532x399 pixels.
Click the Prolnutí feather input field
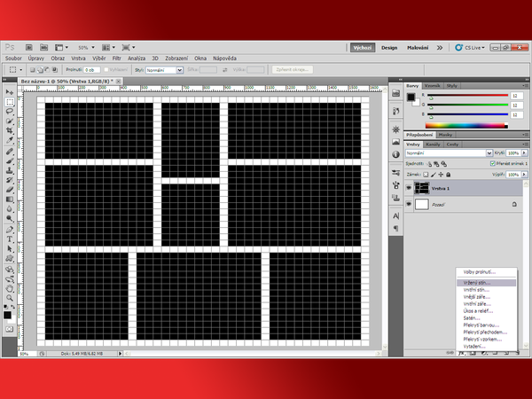90,69
